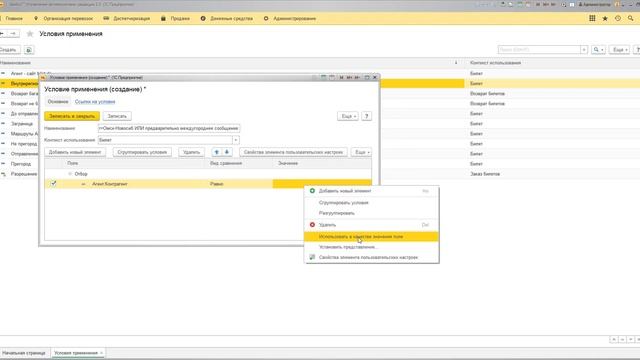The image size is (640, 360).
Task: Open Денежные средства section
Action: (x=227, y=18)
